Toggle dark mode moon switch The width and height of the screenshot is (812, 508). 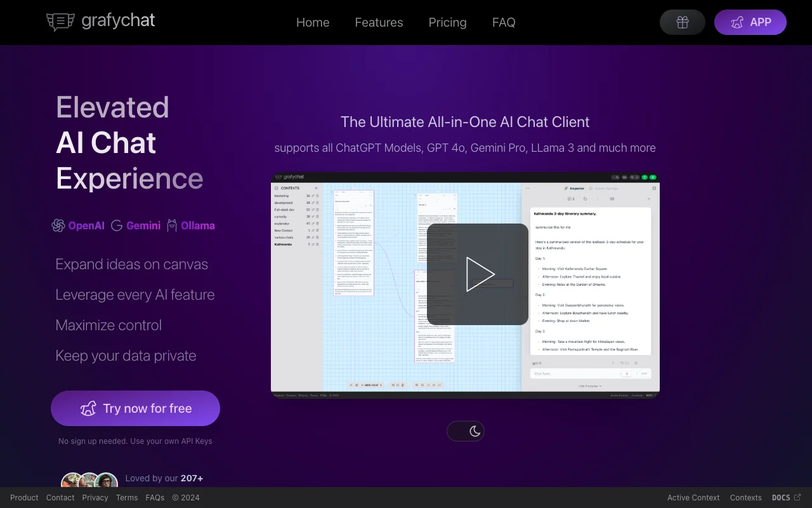pyautogui.click(x=466, y=431)
